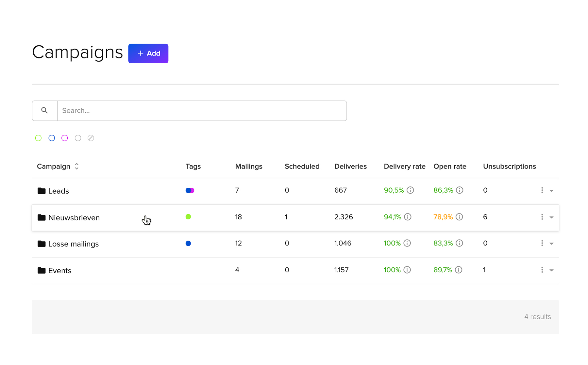Show info for Events open rate 89,7%
This screenshot has width=588, height=365.
459,270
